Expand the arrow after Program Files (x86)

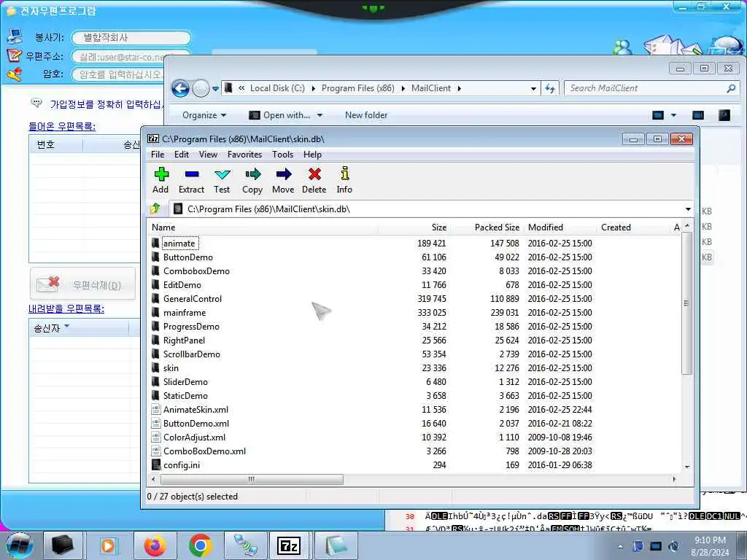[x=403, y=88]
